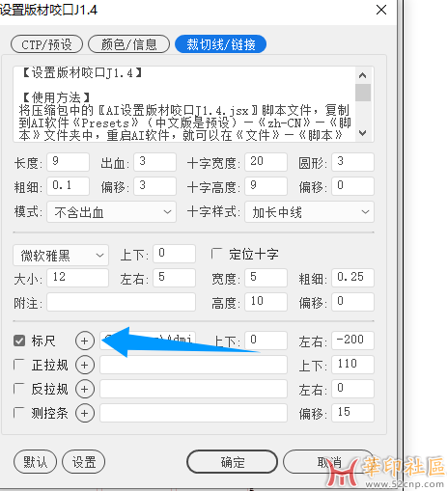The width and height of the screenshot is (448, 491).
Task: Click the 大小 field showing 12
Action: 78,278
